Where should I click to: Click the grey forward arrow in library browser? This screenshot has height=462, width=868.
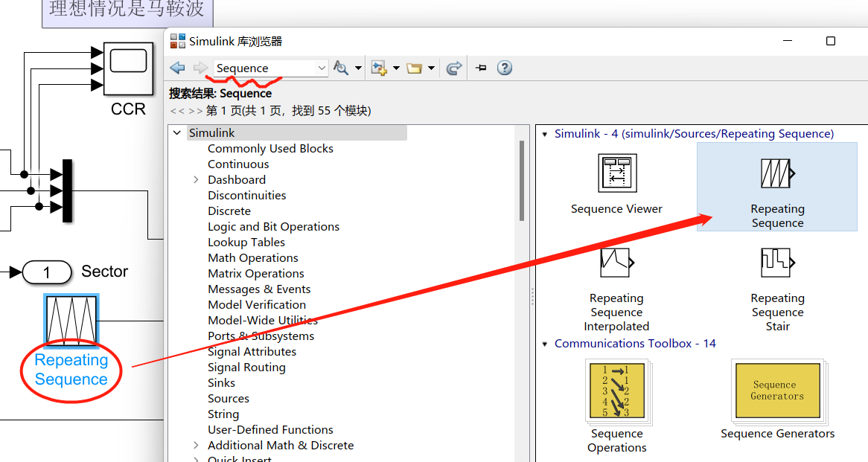pyautogui.click(x=200, y=68)
